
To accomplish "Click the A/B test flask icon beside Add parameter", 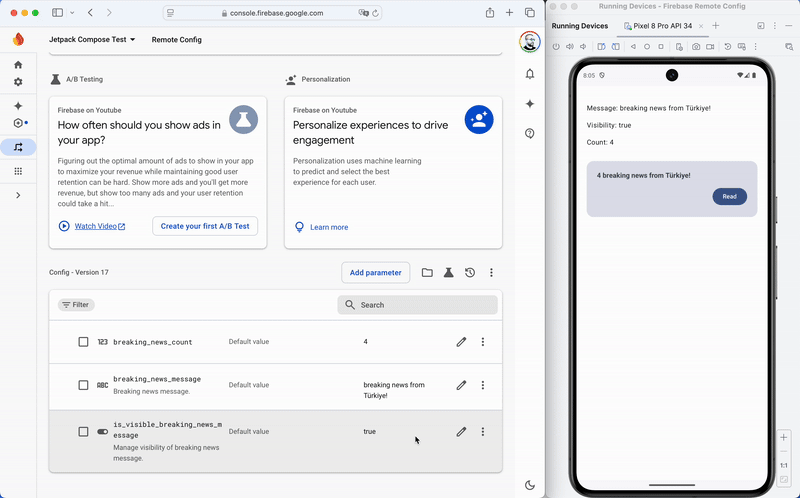I will point(448,272).
